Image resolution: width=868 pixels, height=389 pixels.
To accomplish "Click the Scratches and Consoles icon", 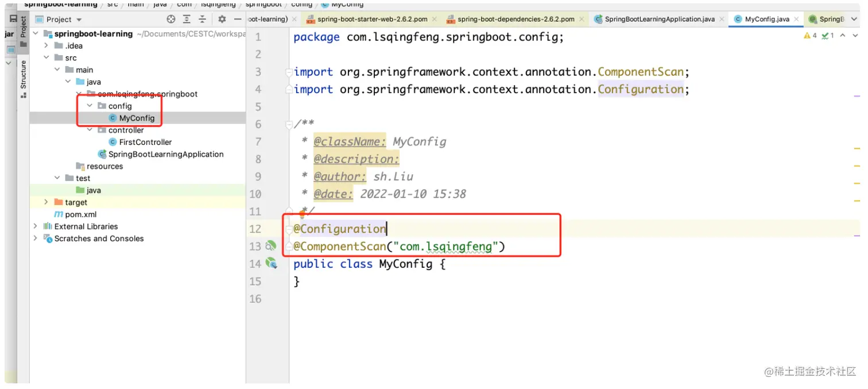I will point(48,238).
